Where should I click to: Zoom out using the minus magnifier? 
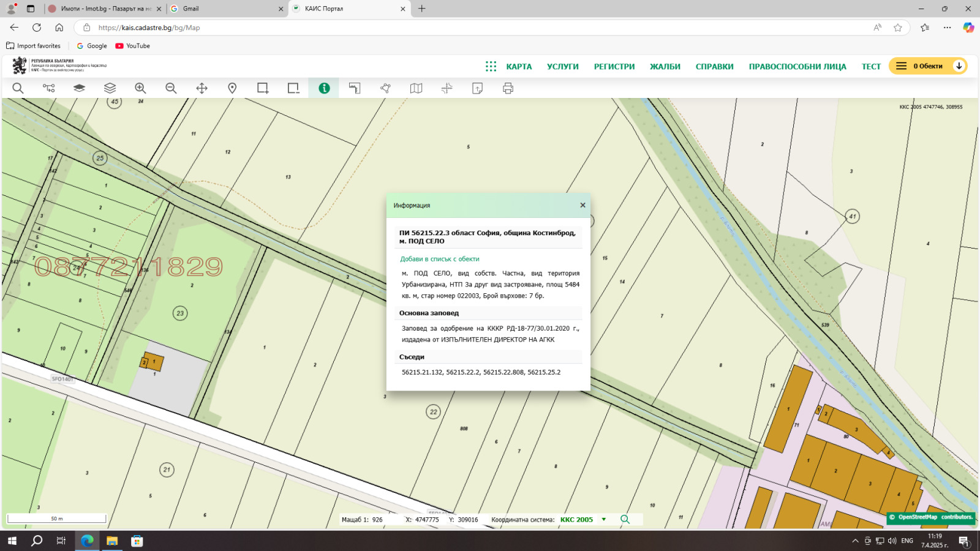click(x=171, y=88)
